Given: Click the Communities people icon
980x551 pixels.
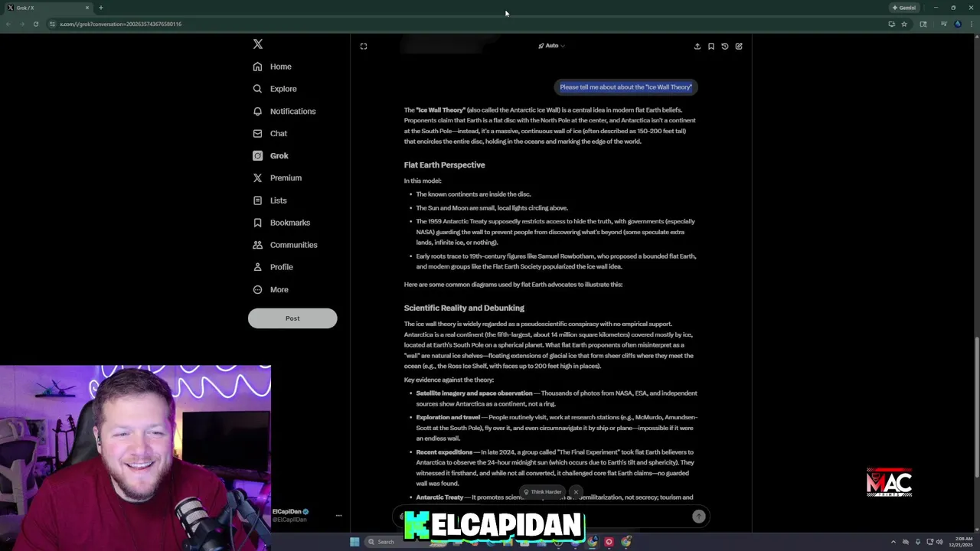Looking at the screenshot, I should pyautogui.click(x=258, y=245).
